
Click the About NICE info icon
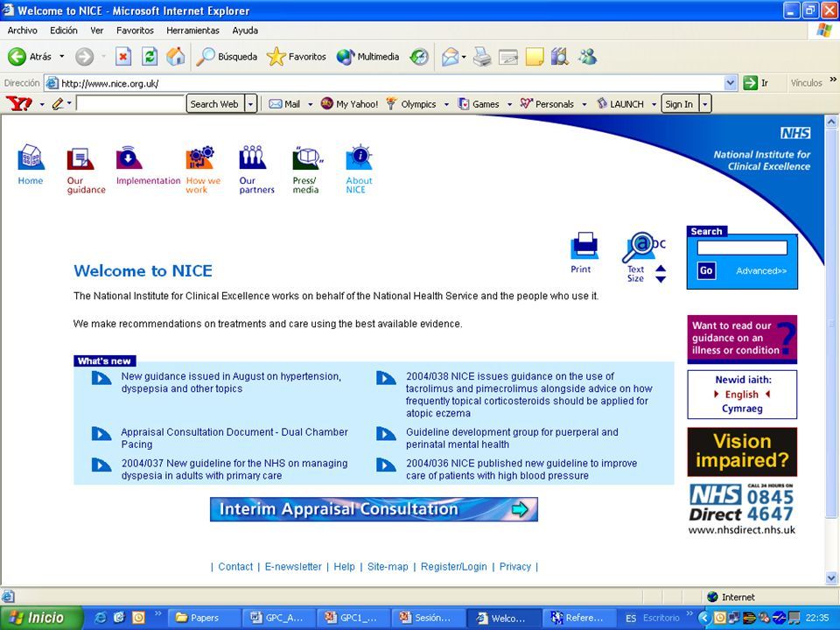(x=359, y=157)
